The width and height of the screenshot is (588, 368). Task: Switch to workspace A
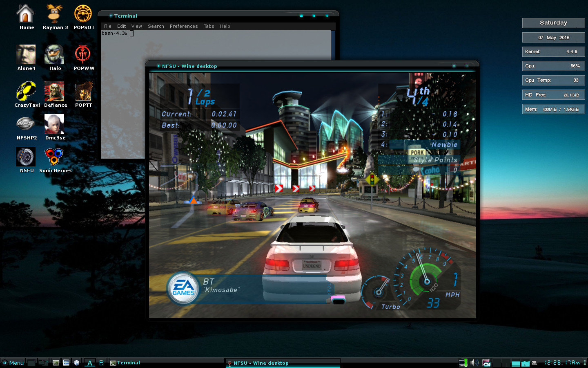click(x=90, y=363)
